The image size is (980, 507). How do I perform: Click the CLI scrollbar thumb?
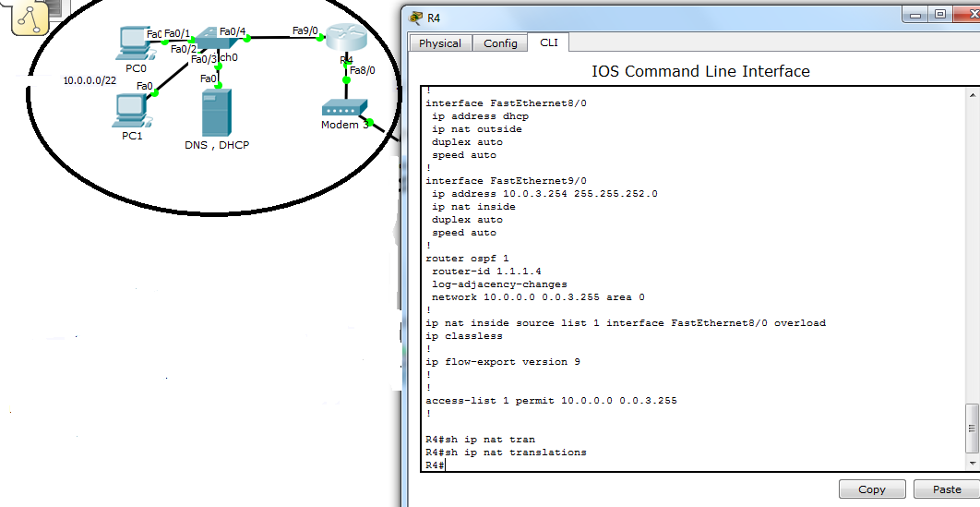pos(972,429)
